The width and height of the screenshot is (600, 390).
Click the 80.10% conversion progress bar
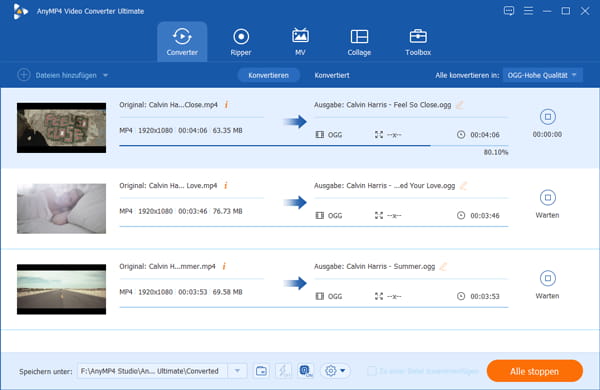(x=314, y=145)
